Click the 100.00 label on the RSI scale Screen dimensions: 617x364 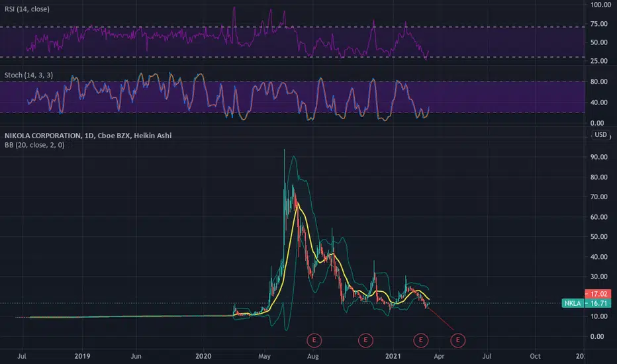coord(600,5)
